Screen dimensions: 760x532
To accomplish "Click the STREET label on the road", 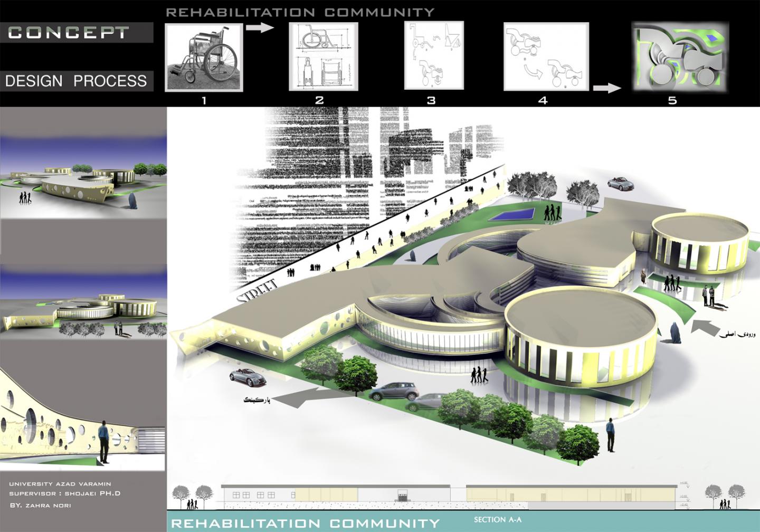I will tap(258, 292).
